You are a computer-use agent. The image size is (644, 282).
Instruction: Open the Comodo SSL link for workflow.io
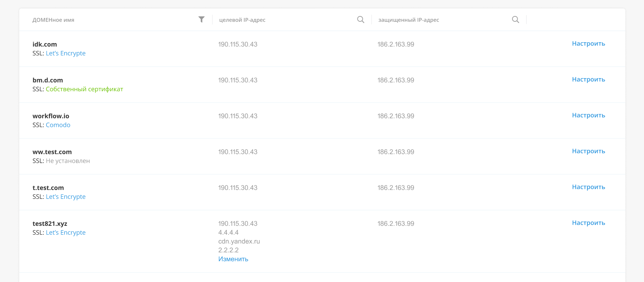[58, 125]
